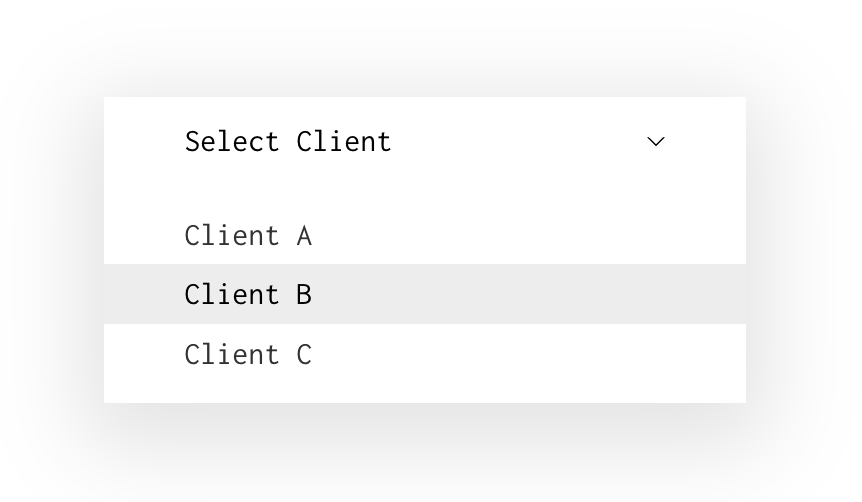The width and height of the screenshot is (862, 502).
Task: Choose Client A from the list
Action: point(248,236)
